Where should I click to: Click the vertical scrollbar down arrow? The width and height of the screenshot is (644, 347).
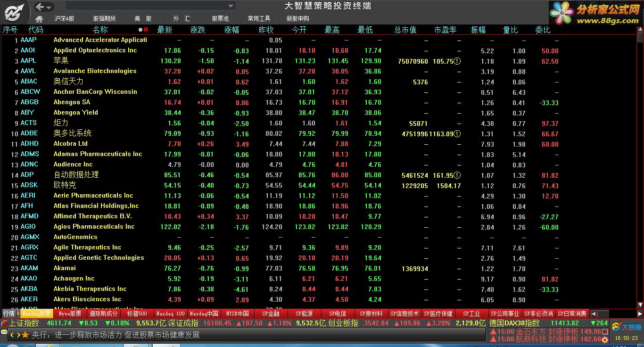click(x=640, y=305)
